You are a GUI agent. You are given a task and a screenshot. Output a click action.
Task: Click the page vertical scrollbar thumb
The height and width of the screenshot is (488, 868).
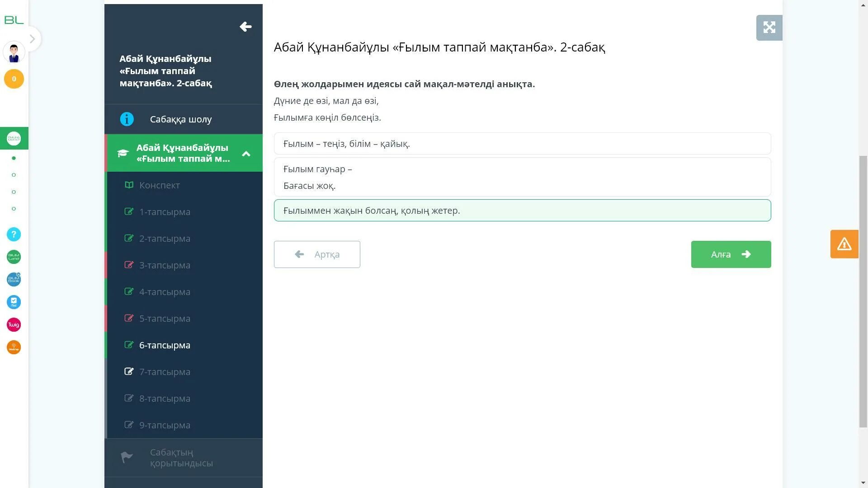863,291
